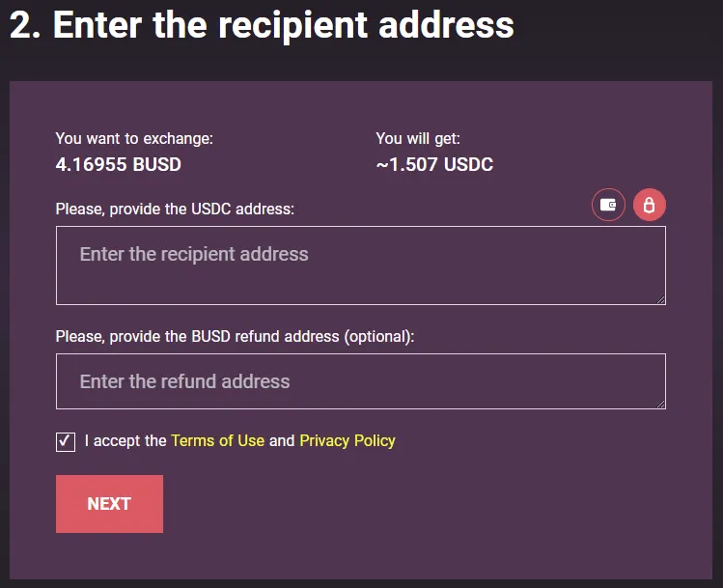Click the 'I accept the' checkbox label text

click(x=125, y=440)
